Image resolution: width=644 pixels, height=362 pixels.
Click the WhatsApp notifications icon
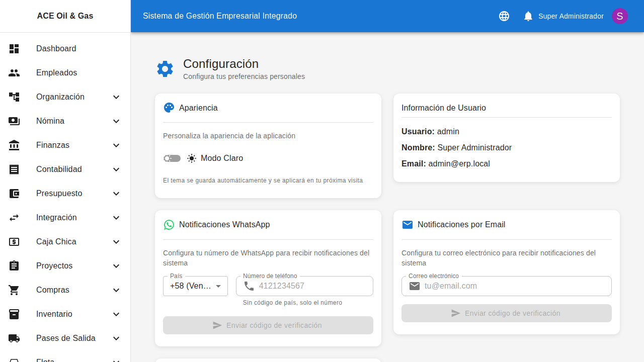169,225
